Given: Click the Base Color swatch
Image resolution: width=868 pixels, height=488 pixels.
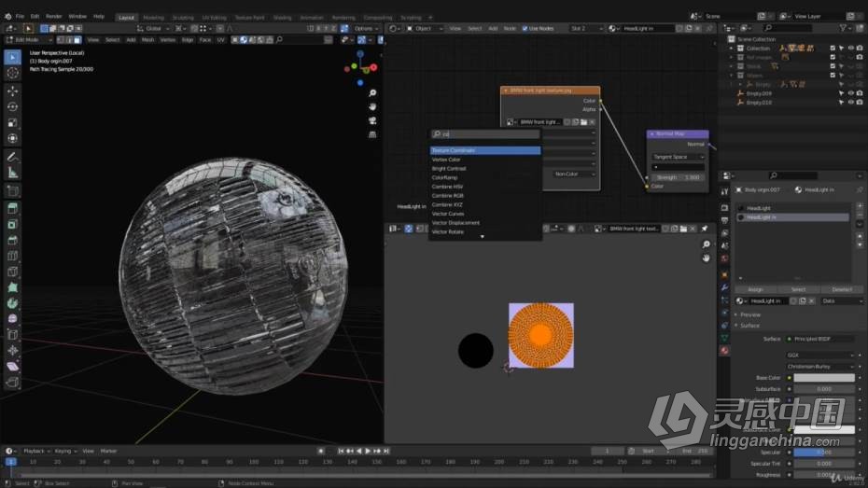Looking at the screenshot, I should point(824,378).
